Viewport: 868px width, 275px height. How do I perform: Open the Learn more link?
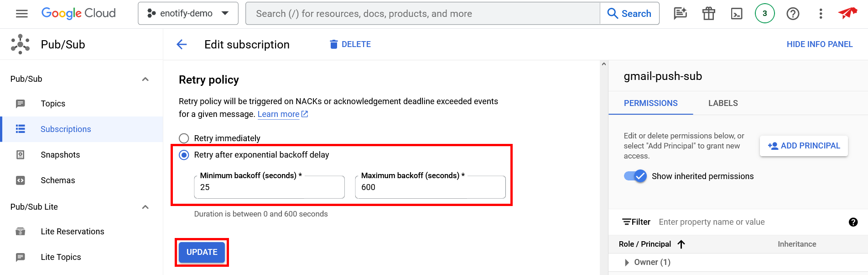tap(279, 114)
